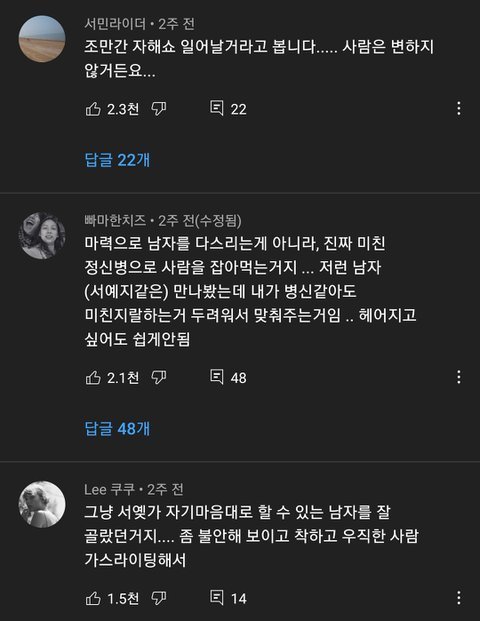Open reply icon showing 14 on third comment
This screenshot has height=621, width=480.
click(217, 597)
